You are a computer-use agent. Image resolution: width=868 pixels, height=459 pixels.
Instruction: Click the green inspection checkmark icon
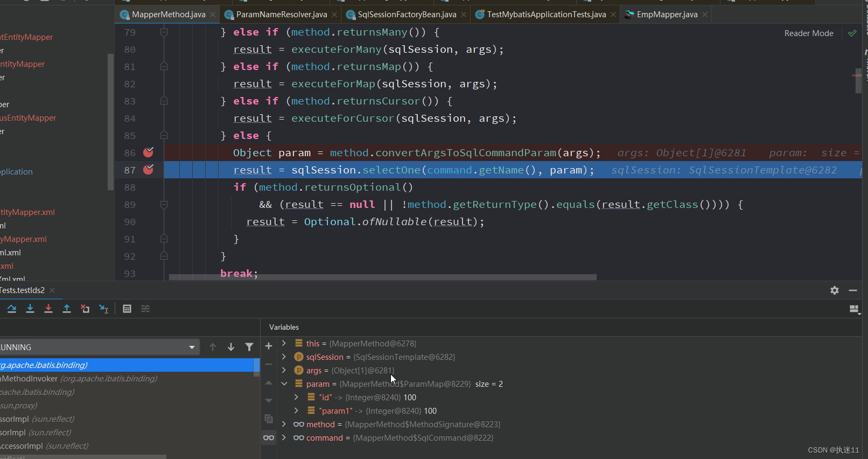[852, 33]
